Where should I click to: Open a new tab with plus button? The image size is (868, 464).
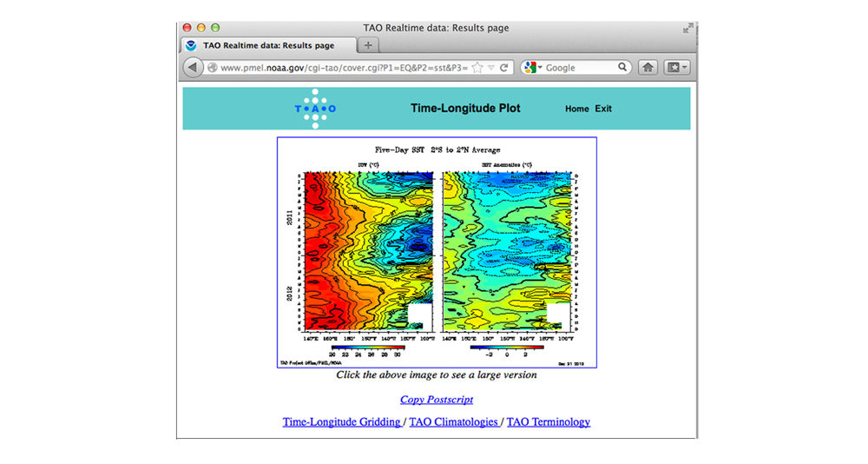[x=368, y=45]
